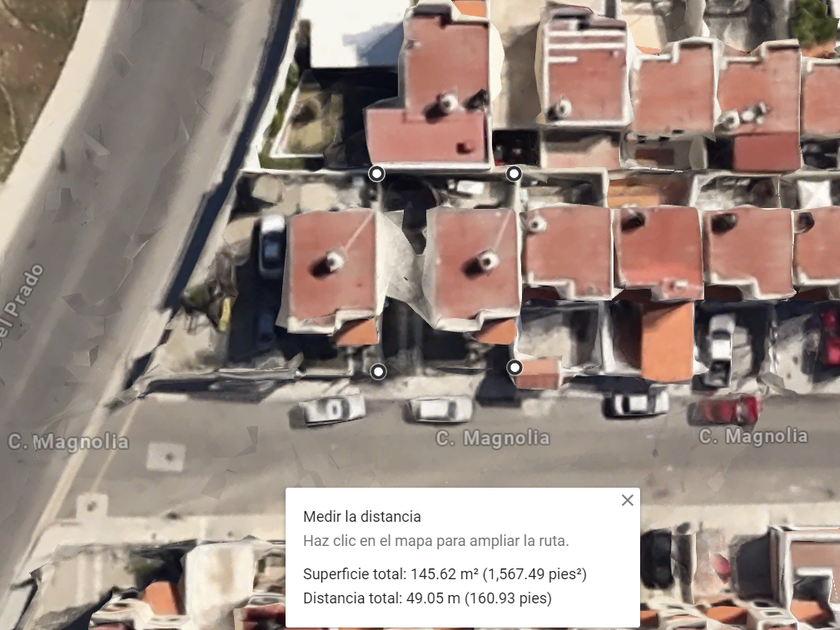The width and height of the screenshot is (840, 630).
Task: Click the top-right measurement point marker
Action: pyautogui.click(x=514, y=173)
